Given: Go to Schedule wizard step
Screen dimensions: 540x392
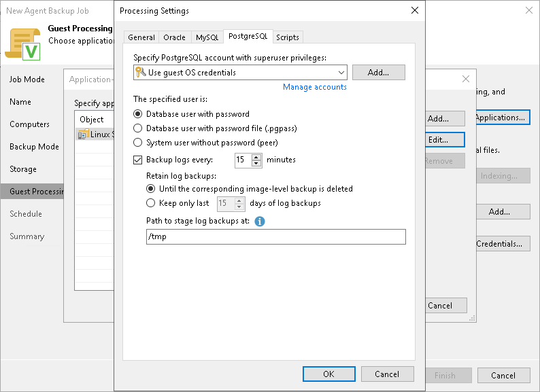Looking at the screenshot, I should click(26, 214).
